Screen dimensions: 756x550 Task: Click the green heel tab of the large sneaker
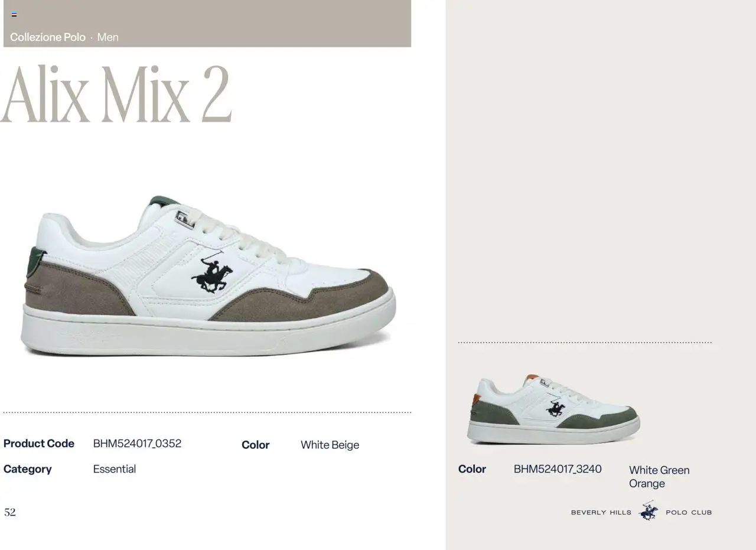(35, 262)
